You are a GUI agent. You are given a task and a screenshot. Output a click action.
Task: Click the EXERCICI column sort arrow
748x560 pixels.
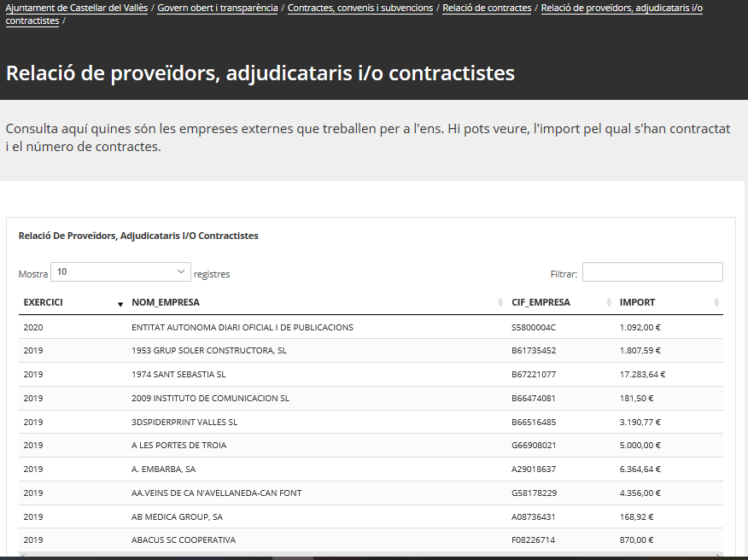pyautogui.click(x=120, y=303)
